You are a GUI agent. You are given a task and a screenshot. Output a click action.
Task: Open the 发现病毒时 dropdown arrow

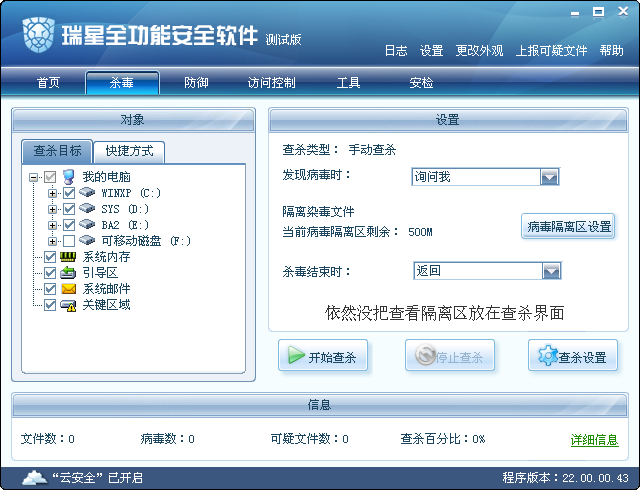(549, 177)
